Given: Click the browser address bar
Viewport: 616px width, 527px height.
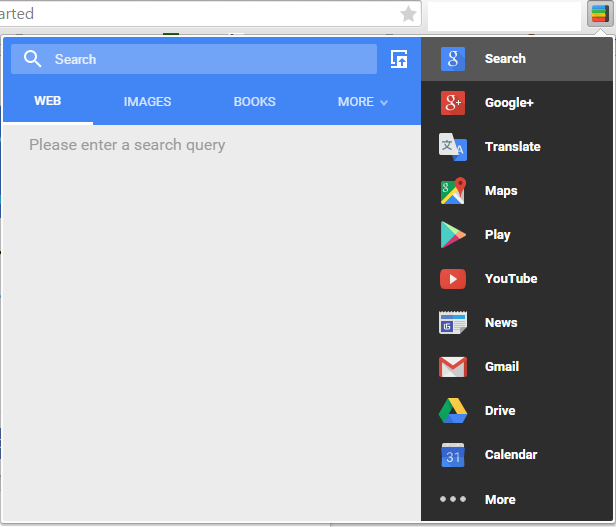Looking at the screenshot, I should pos(210,14).
